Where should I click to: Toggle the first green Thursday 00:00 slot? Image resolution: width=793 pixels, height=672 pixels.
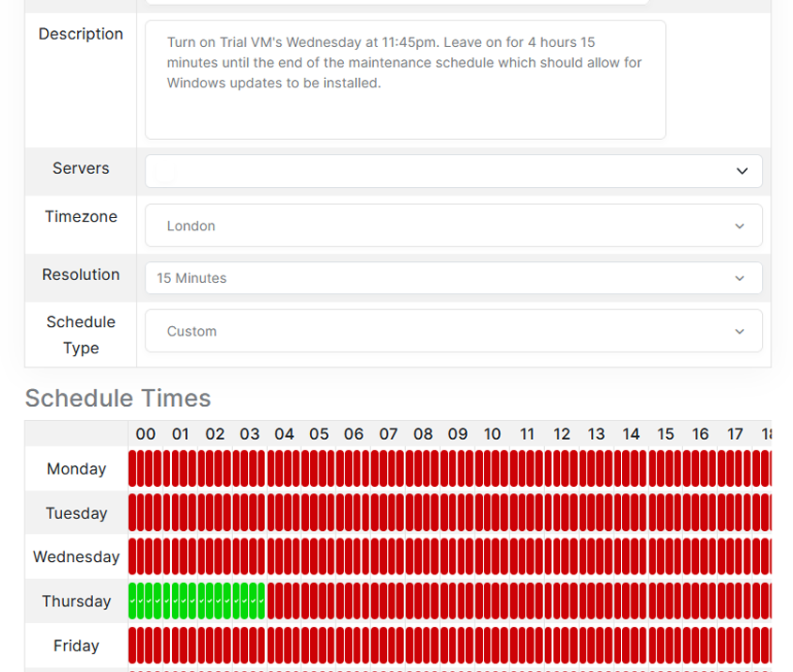133,601
